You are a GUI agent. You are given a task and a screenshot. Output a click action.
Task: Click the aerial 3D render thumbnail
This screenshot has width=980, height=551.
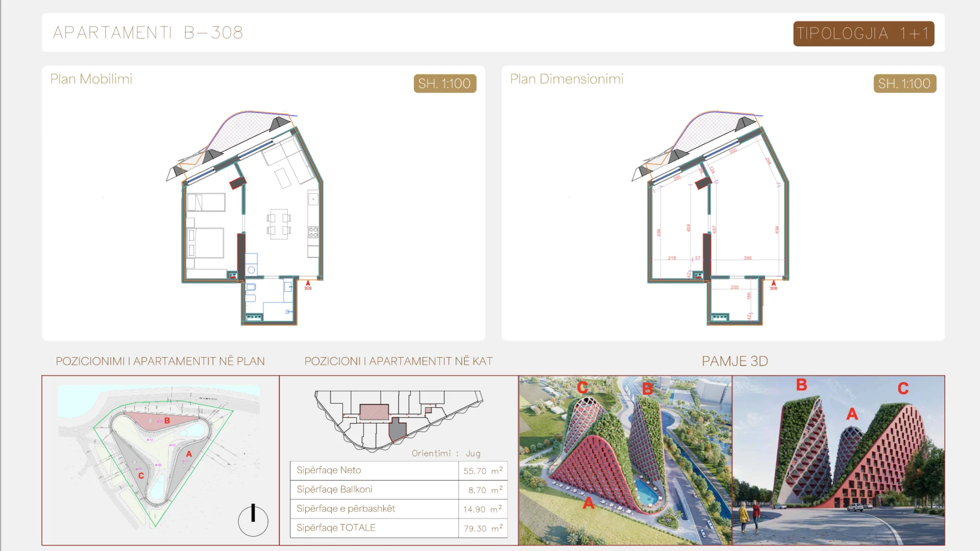click(x=625, y=461)
